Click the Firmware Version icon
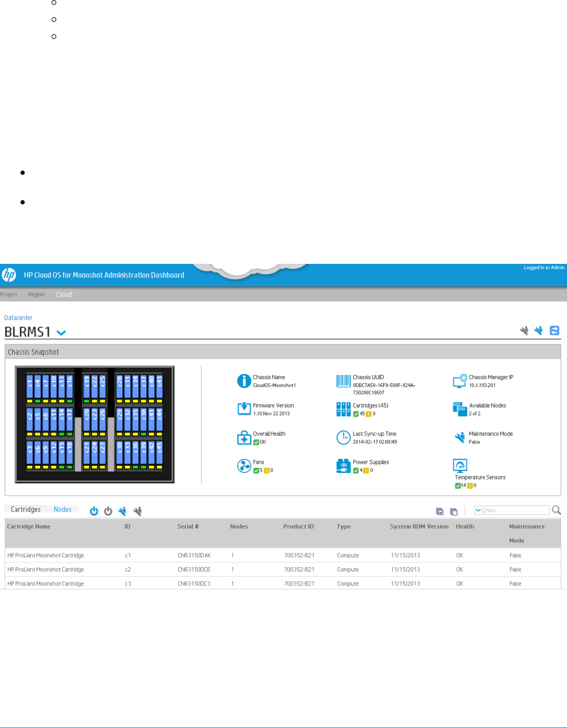567x728 pixels. pyautogui.click(x=244, y=409)
